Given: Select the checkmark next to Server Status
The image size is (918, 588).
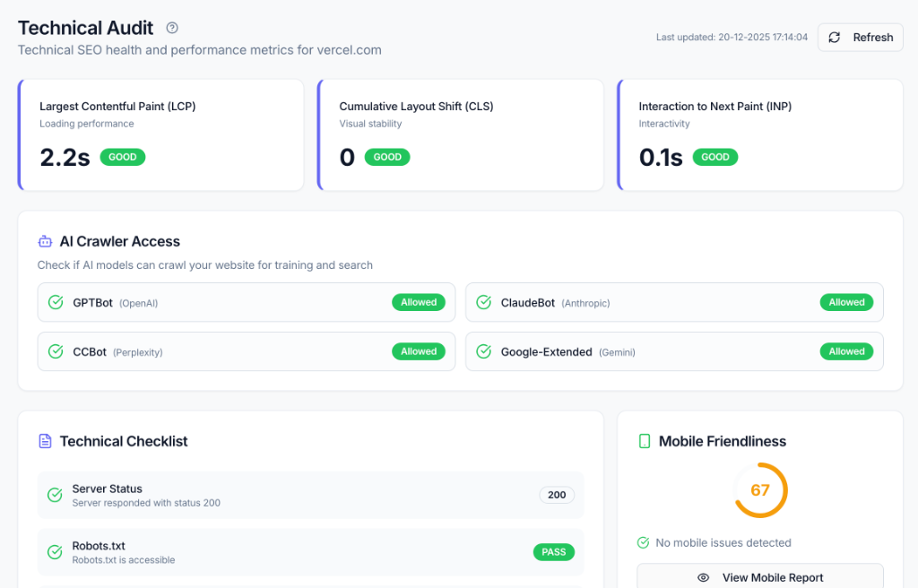Looking at the screenshot, I should pos(54,494).
